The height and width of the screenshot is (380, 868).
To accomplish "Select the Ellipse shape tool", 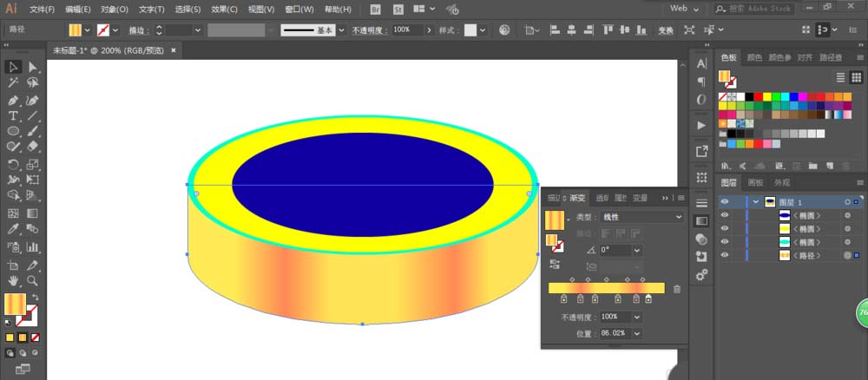I will [14, 132].
